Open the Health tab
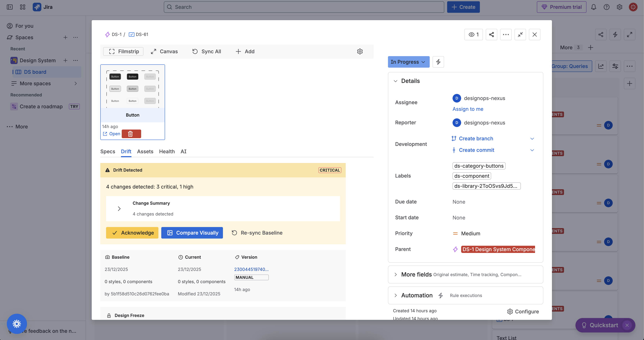The width and height of the screenshot is (644, 340). click(167, 151)
